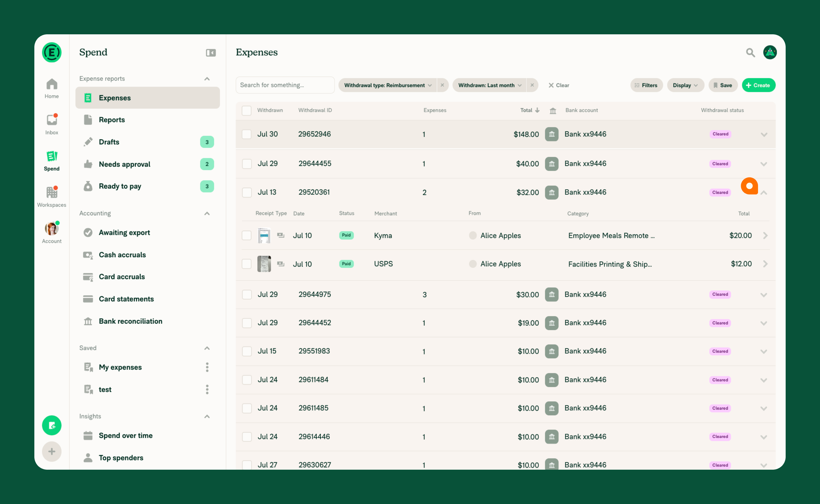The width and height of the screenshot is (820, 504).
Task: Click the green create expense floating button
Action: tap(52, 425)
